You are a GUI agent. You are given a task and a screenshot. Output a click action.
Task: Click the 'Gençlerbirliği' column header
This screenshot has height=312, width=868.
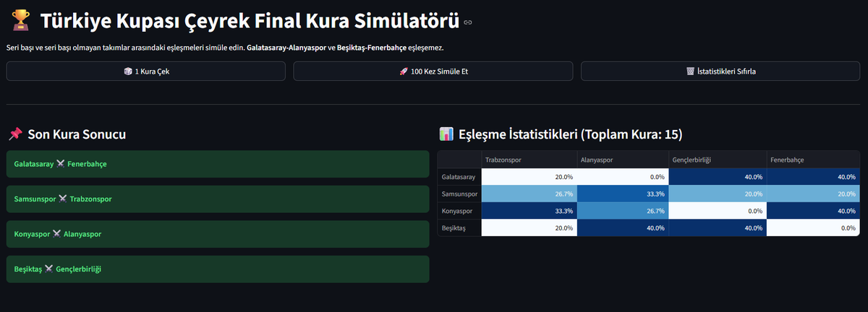(718, 160)
